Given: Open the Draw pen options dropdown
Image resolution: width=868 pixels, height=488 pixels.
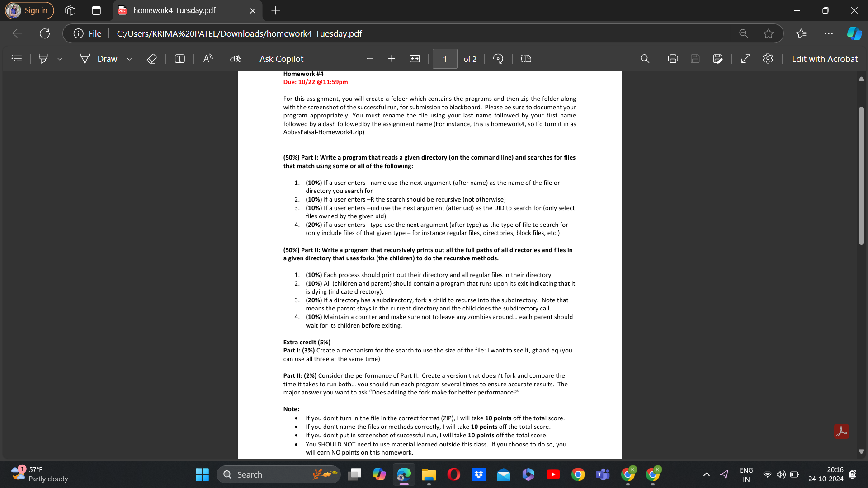Looking at the screenshot, I should [129, 59].
